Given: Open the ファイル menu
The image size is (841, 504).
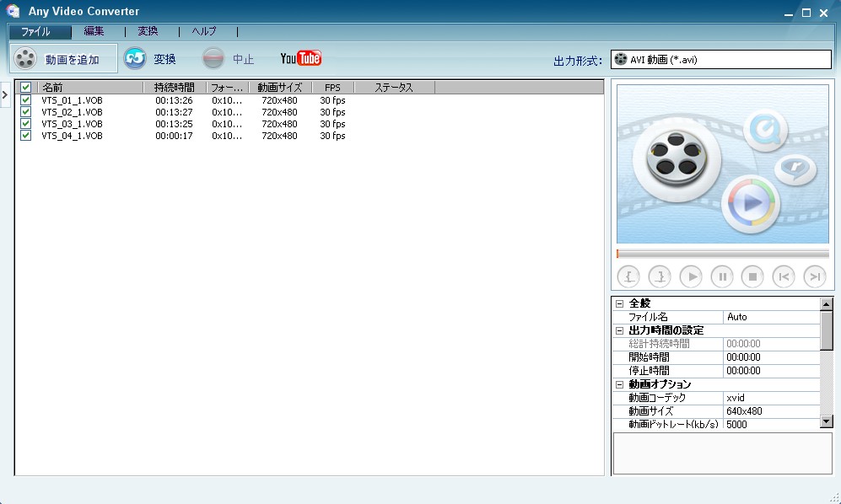Looking at the screenshot, I should pos(40,32).
